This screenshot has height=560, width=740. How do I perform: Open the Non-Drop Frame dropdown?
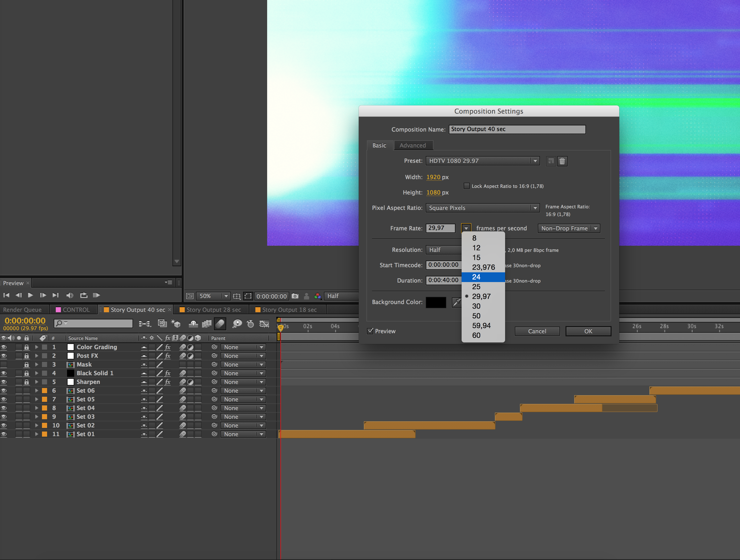pos(569,228)
